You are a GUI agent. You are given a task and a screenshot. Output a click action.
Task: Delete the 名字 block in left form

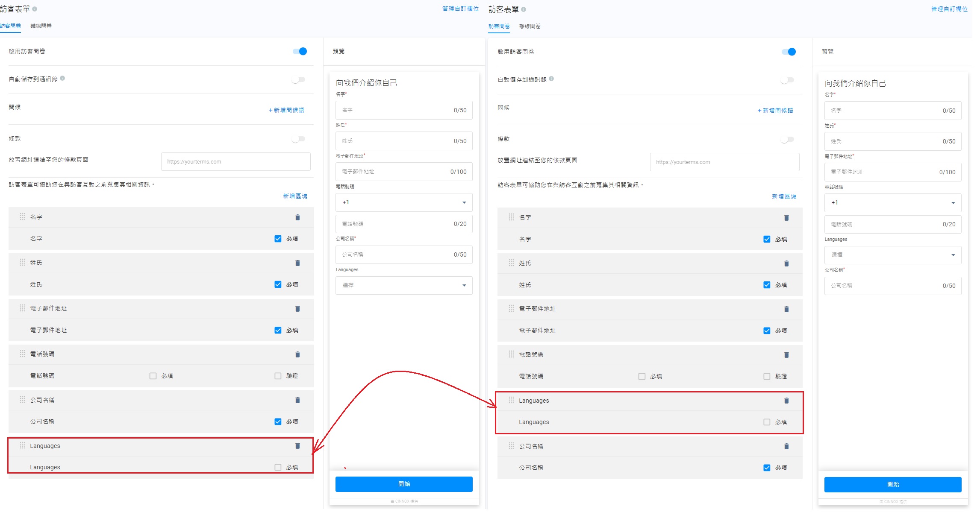click(x=297, y=217)
